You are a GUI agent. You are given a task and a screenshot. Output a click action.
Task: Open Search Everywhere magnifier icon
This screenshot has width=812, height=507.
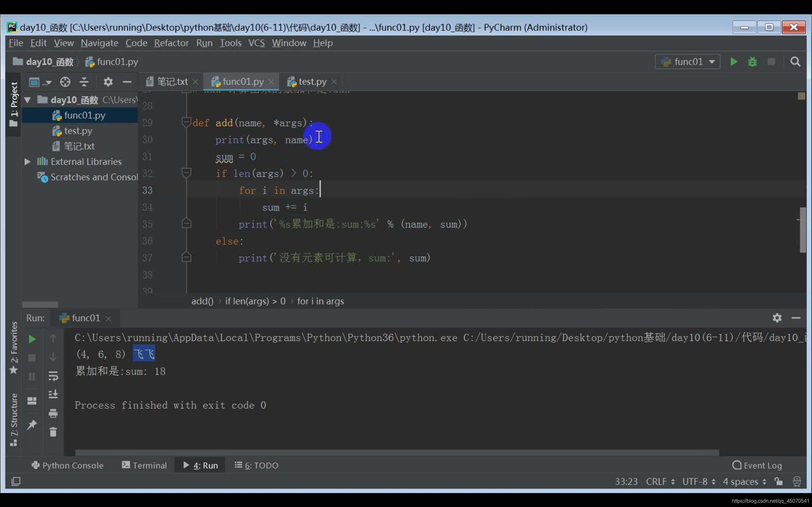coord(795,62)
